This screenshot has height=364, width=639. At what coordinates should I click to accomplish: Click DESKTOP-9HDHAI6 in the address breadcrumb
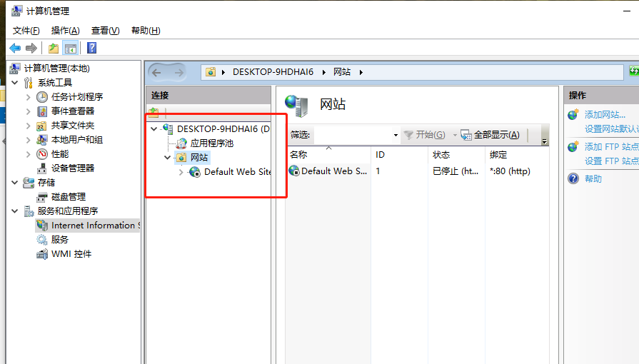[x=273, y=72]
